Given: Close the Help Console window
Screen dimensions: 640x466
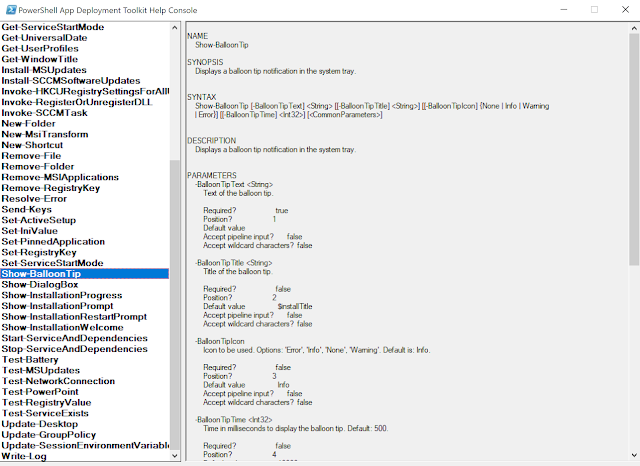Looking at the screenshot, I should point(625,9).
